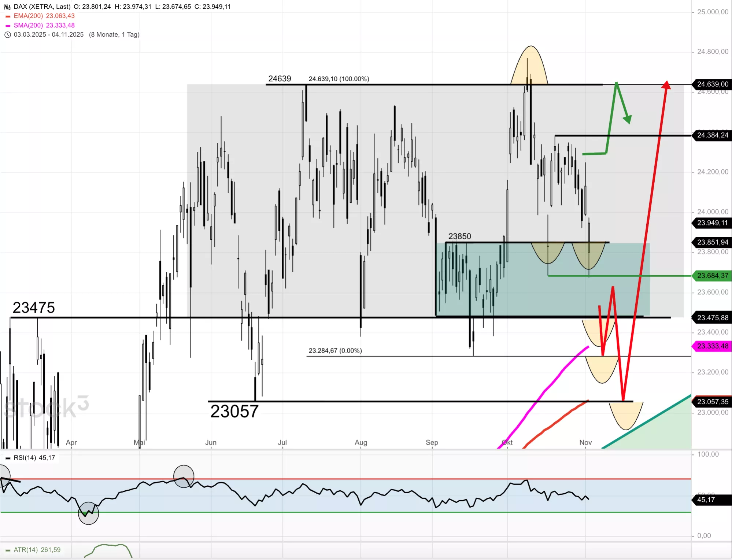Click the gray circle on RSI oversold low

click(88, 513)
